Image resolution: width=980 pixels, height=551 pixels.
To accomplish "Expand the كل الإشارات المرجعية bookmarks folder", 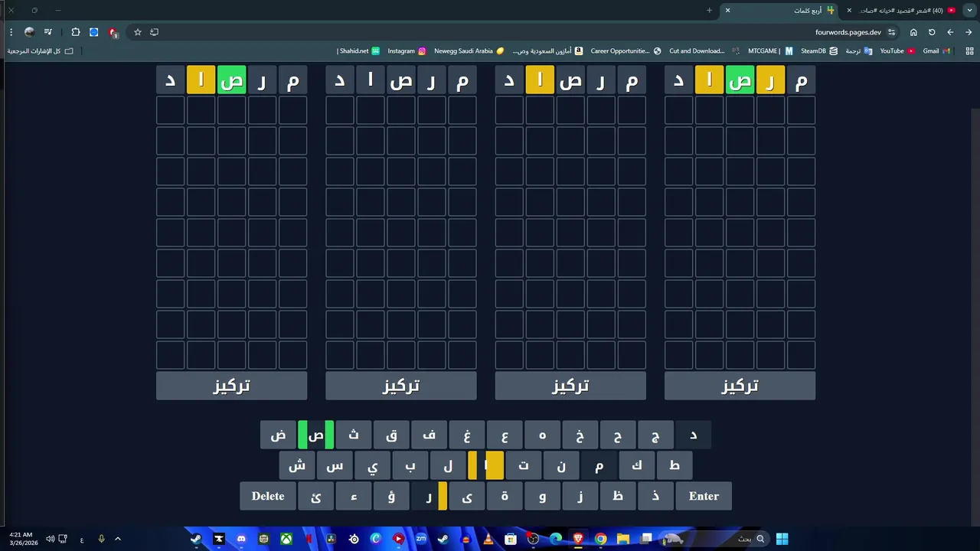I will pos(41,51).
